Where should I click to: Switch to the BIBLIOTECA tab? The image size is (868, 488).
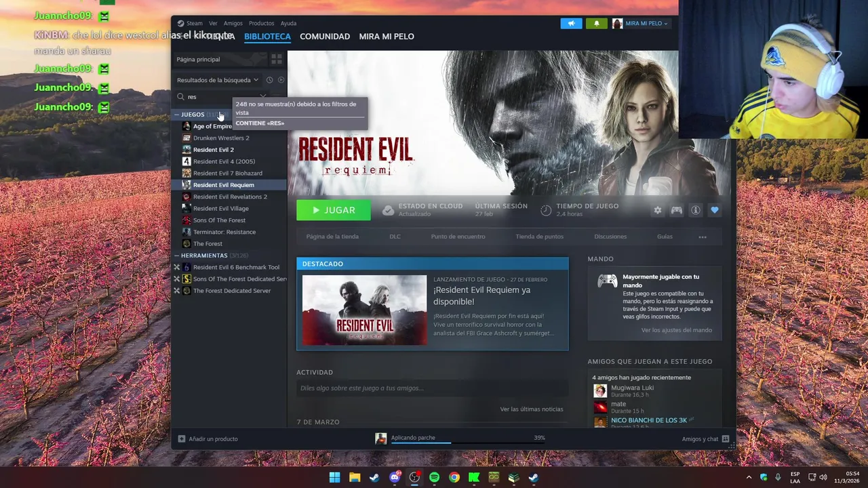(x=267, y=37)
